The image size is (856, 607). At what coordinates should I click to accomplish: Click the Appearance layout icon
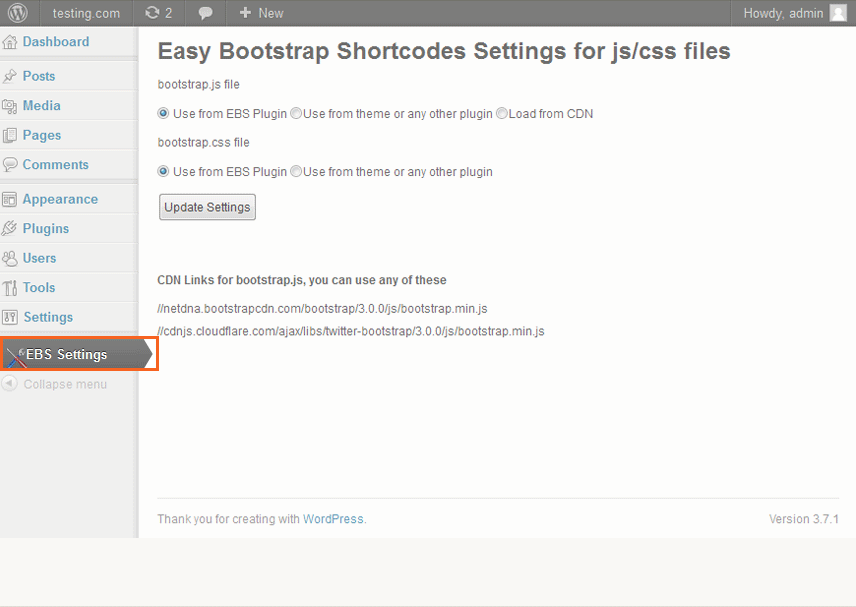click(x=10, y=200)
